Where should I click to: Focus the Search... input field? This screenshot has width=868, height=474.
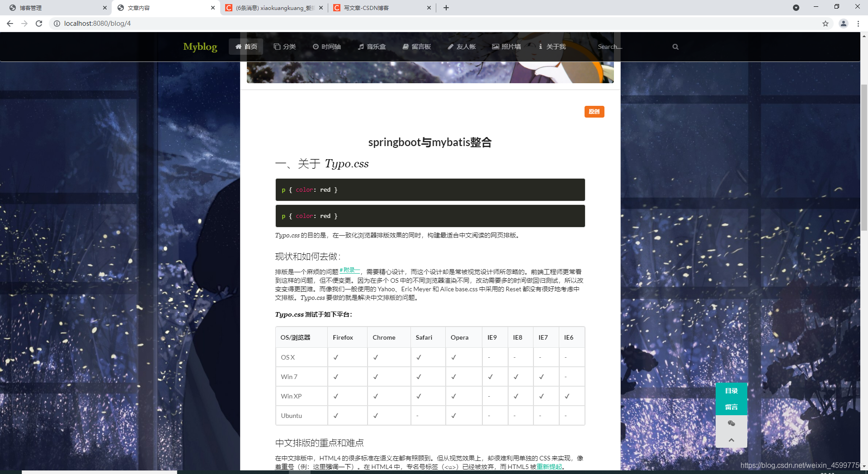[631, 47]
